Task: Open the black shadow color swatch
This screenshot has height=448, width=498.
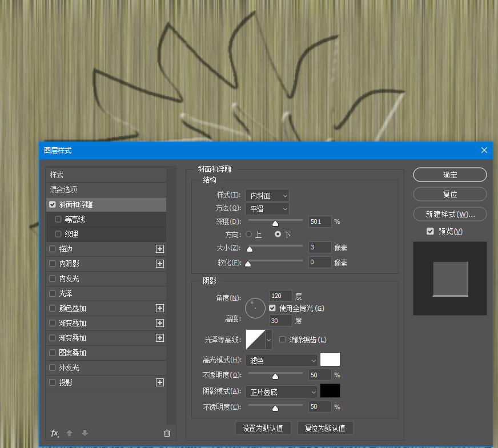Action: click(x=330, y=390)
